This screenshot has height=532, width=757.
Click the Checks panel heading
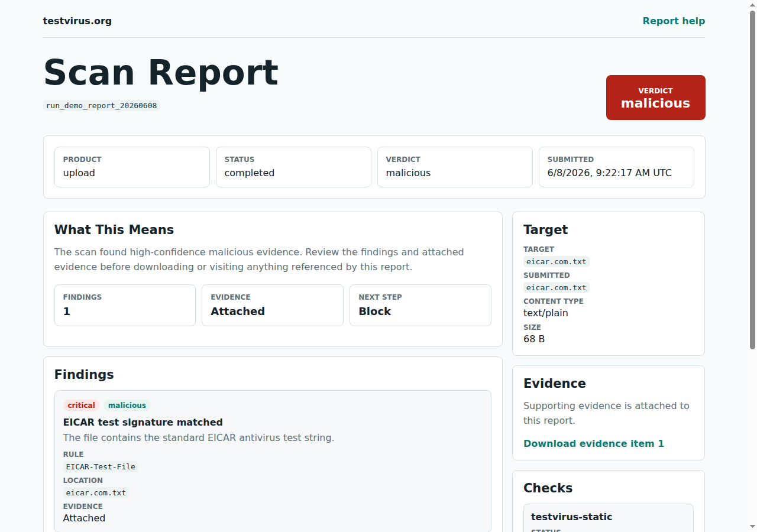pos(548,488)
